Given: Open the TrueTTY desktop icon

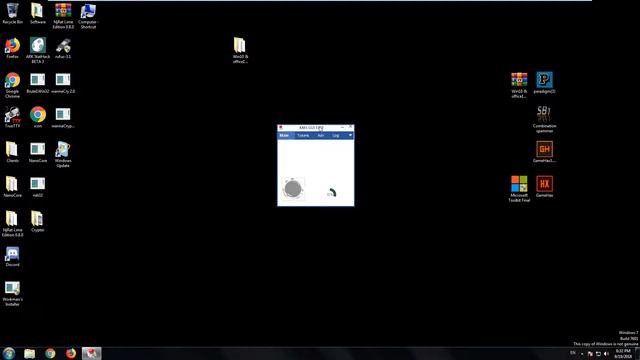Looking at the screenshot, I should tap(12, 118).
